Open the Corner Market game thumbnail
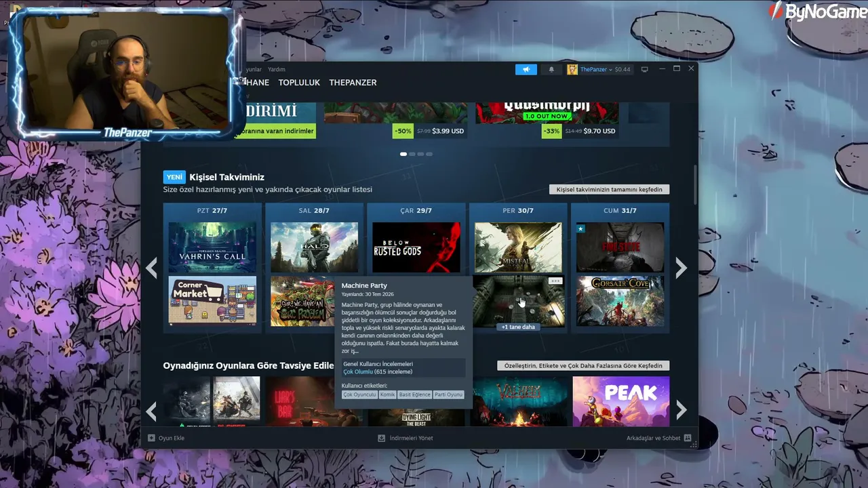This screenshot has width=868, height=488. pos(212,301)
